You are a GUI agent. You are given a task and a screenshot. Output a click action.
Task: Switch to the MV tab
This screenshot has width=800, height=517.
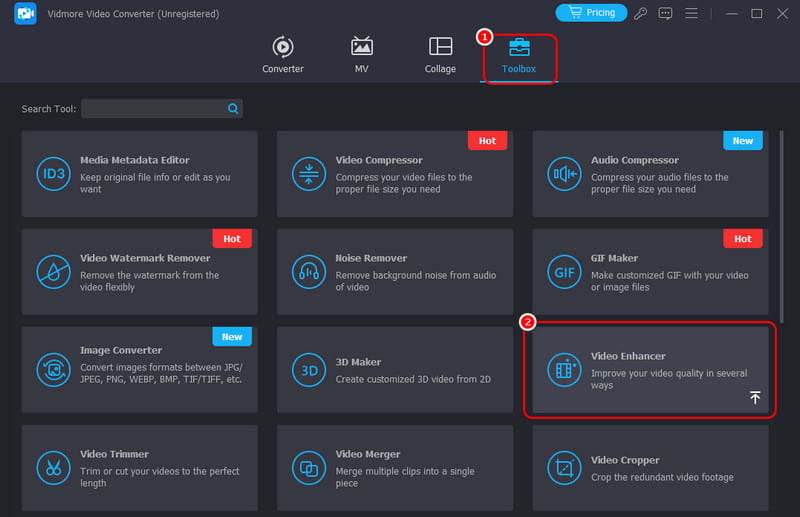click(361, 56)
